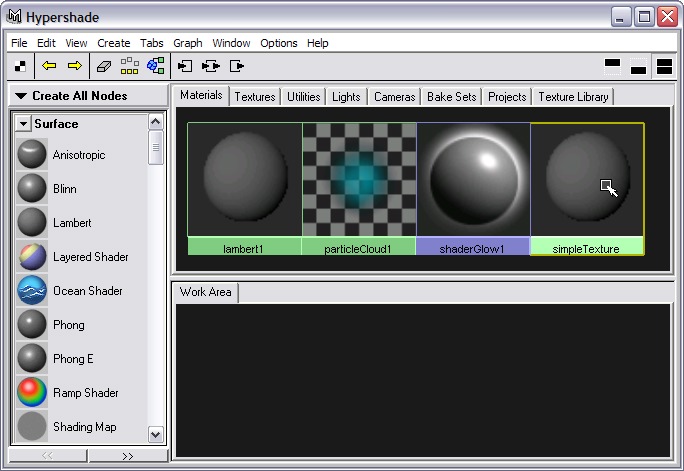Clear graph with the eraser icon
This screenshot has width=684, height=471.
coord(104,66)
